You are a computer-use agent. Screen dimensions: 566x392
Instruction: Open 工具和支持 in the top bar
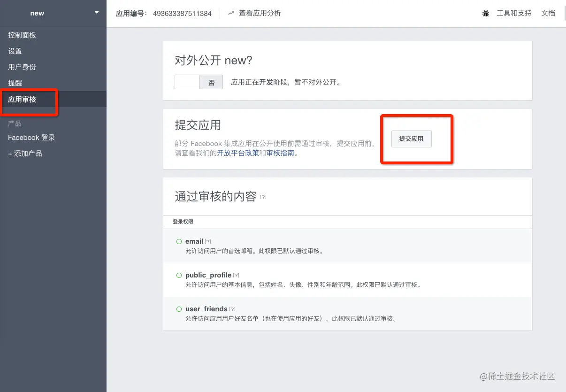click(x=514, y=13)
